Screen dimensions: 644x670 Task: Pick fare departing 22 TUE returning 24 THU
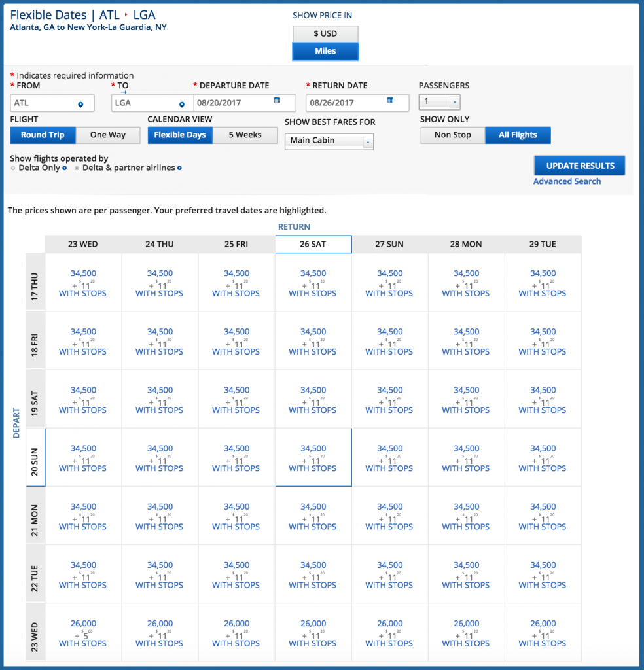click(x=160, y=574)
